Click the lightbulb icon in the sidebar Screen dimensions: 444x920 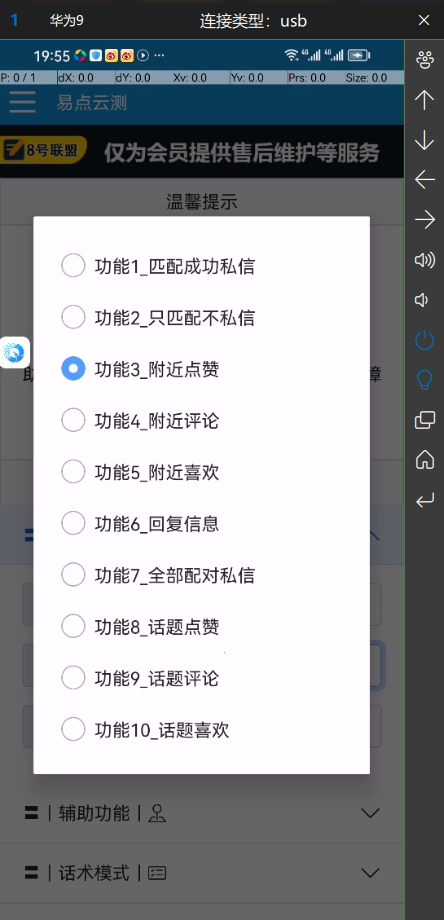pyautogui.click(x=424, y=380)
